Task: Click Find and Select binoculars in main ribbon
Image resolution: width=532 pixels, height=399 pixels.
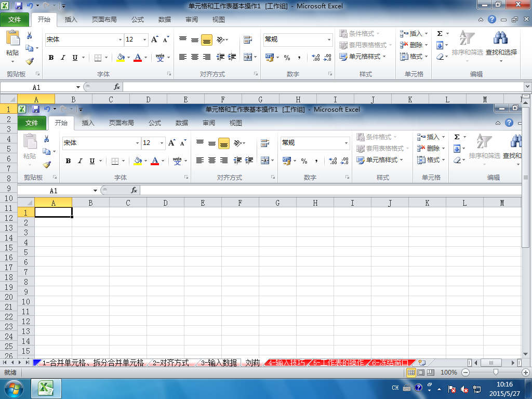Action: (x=500, y=37)
